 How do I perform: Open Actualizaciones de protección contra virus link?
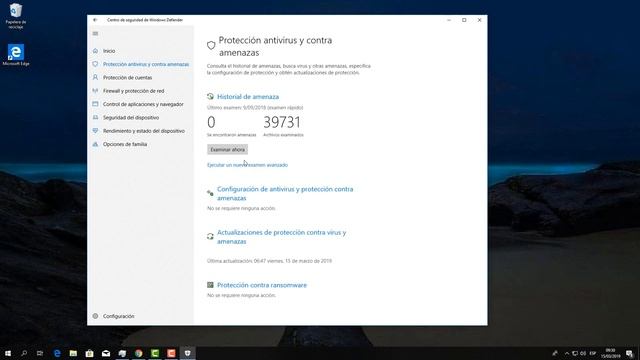[x=281, y=237]
